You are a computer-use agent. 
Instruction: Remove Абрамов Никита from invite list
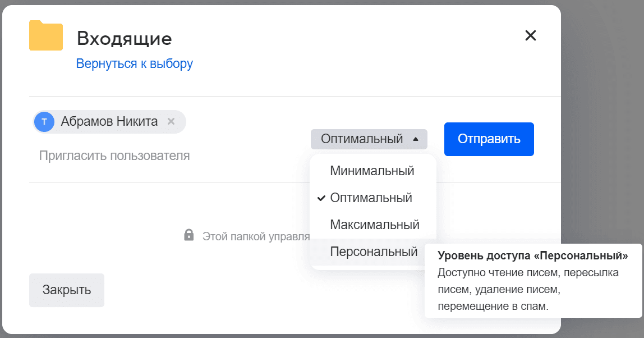[x=171, y=121]
